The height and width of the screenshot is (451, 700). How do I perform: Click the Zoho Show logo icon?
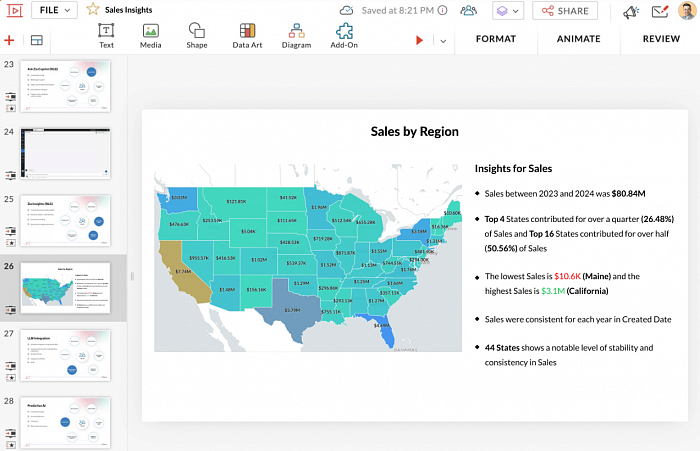point(14,10)
